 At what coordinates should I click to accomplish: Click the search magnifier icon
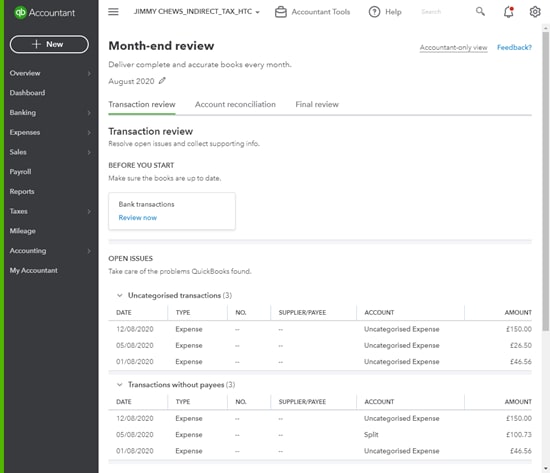click(x=480, y=12)
